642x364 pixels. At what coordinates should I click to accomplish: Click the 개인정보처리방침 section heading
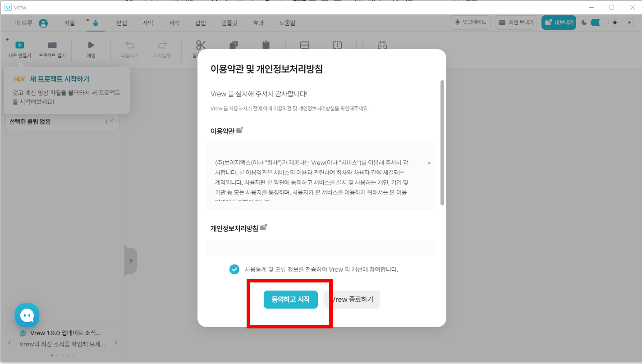coord(234,228)
